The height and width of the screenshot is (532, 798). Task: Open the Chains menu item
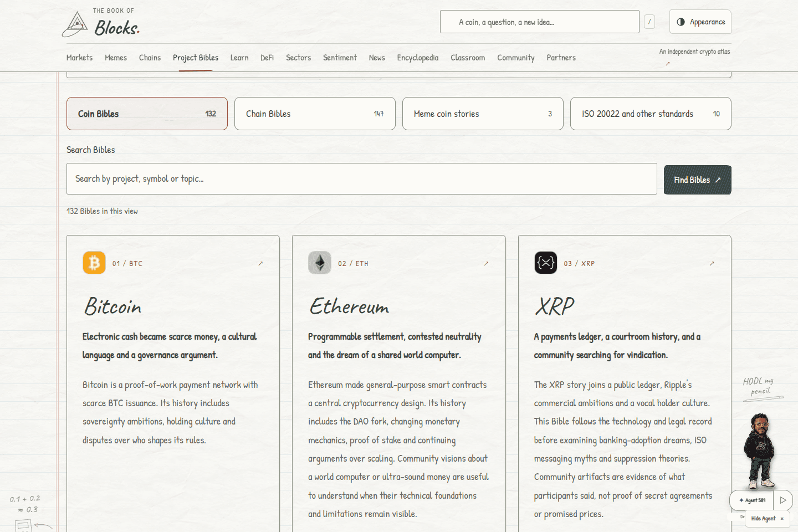(x=150, y=58)
